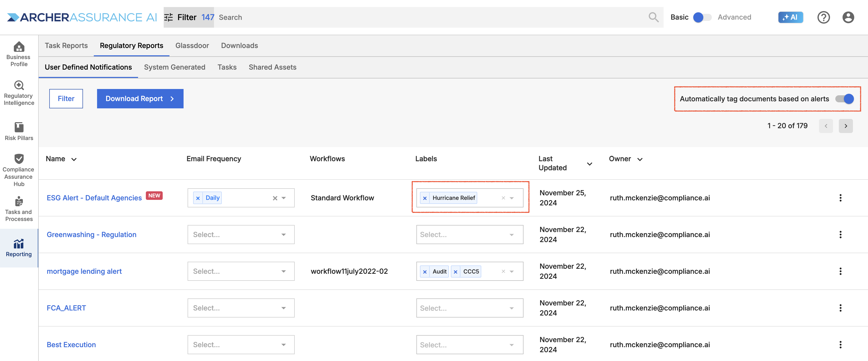Clear the ESG Alert email frequency field

point(275,198)
